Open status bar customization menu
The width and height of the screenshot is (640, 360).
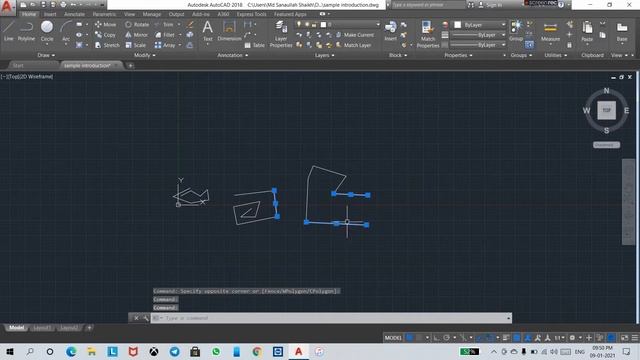[635, 338]
